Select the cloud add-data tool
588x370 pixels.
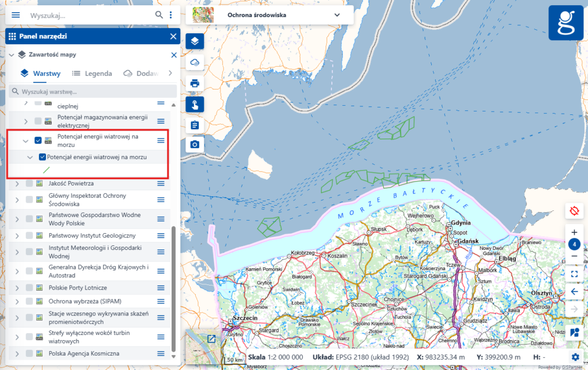pos(195,62)
